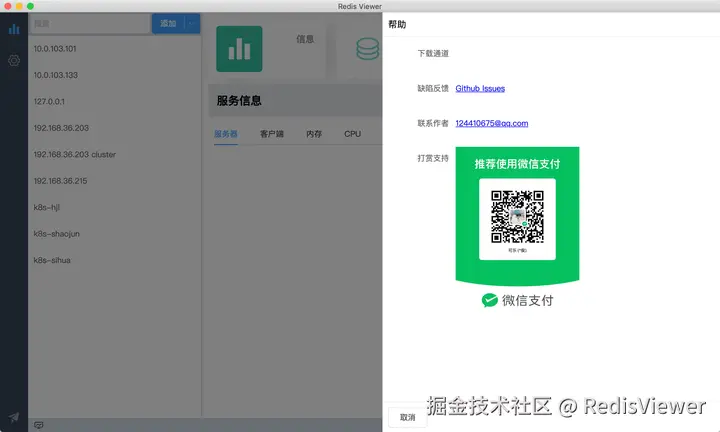Click the author email 124410675@qq.com link
The image size is (720, 432).
tap(492, 123)
